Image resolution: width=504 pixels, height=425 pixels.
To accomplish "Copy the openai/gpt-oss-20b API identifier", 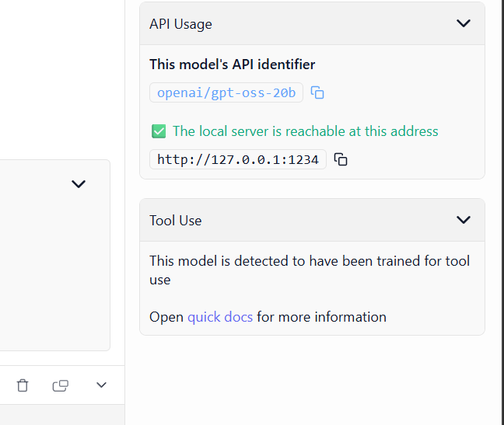I will [x=317, y=92].
